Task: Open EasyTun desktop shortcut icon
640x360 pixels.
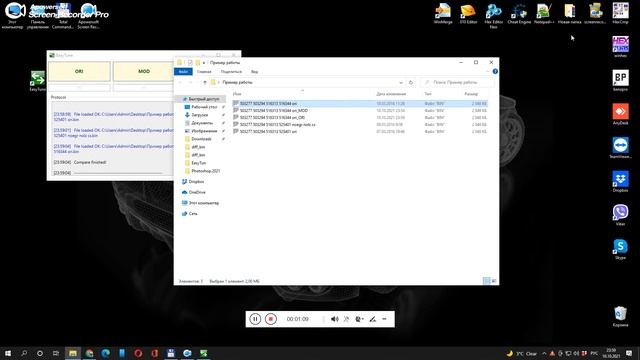Action: pos(38,80)
